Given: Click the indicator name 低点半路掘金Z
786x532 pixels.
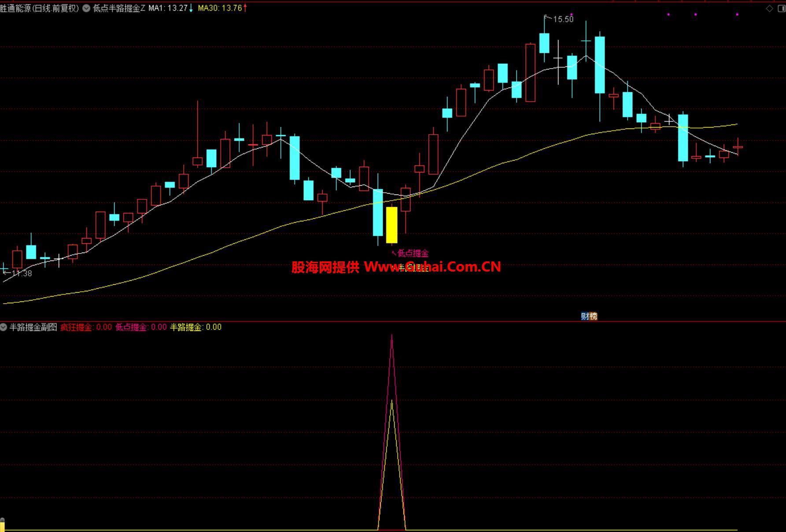Looking at the screenshot, I should click(x=119, y=8).
